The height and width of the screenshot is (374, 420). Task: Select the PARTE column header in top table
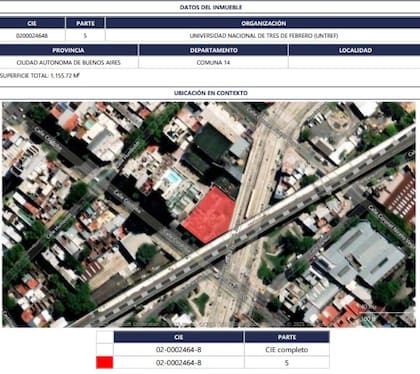(85, 23)
